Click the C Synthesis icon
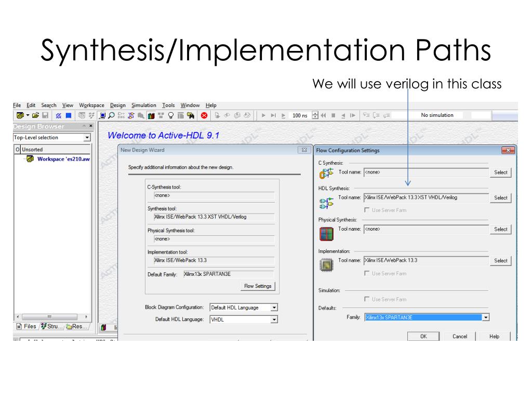The image size is (532, 399). [x=326, y=174]
